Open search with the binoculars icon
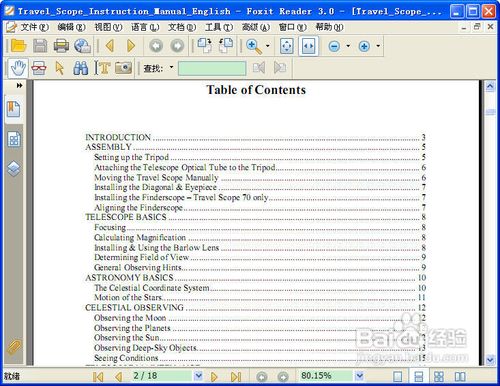500x386 pixels. tap(80, 68)
